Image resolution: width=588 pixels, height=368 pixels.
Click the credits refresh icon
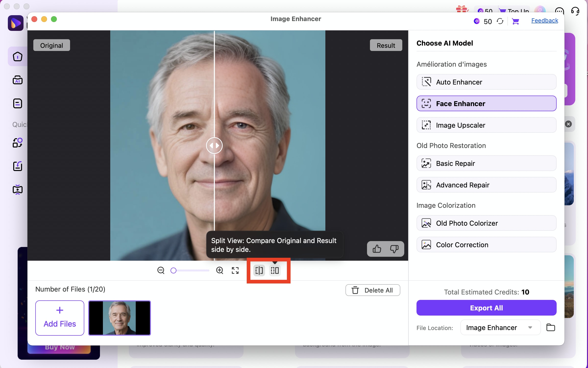point(500,21)
